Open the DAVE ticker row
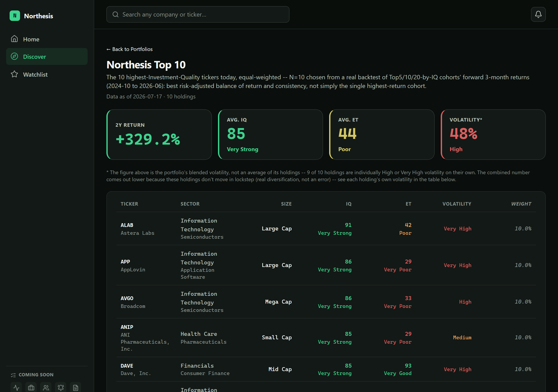558x392 pixels. tap(326, 369)
